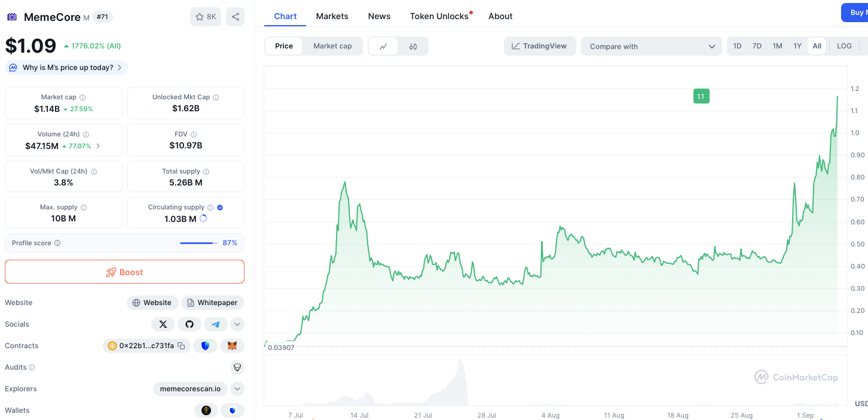The height and width of the screenshot is (420, 868).
Task: Open the News tab
Action: tap(379, 16)
